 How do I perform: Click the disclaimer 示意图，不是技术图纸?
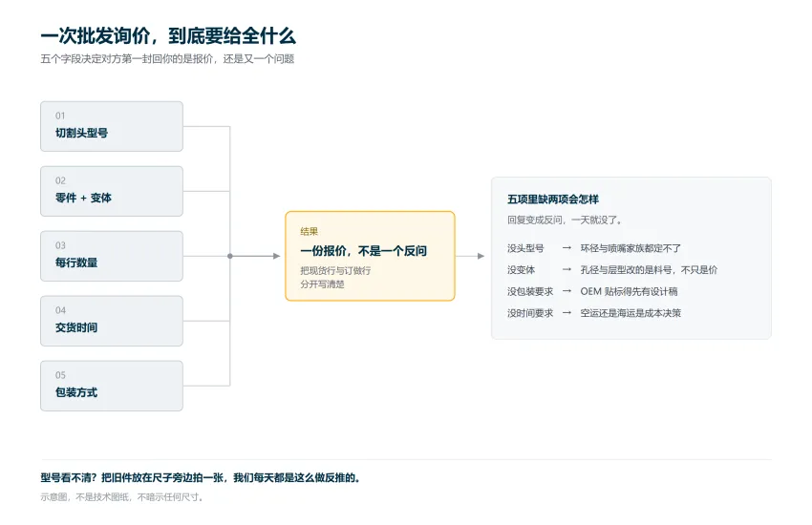[x=122, y=497]
